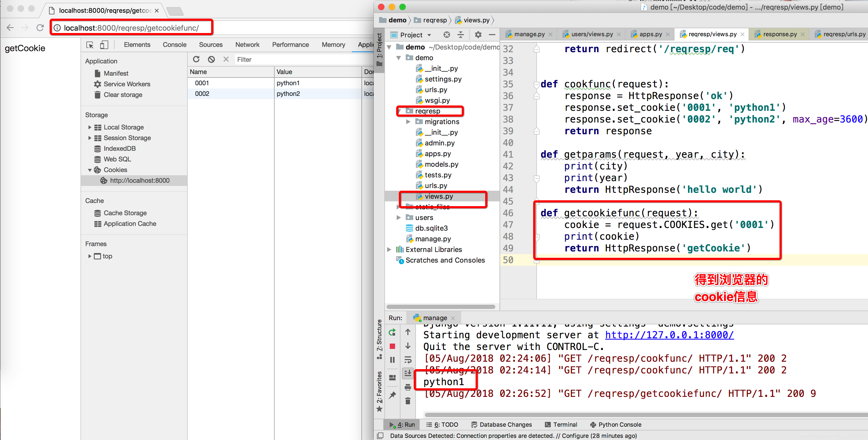
Task: Open the Project view dropdown in PyCharm
Action: coord(429,35)
